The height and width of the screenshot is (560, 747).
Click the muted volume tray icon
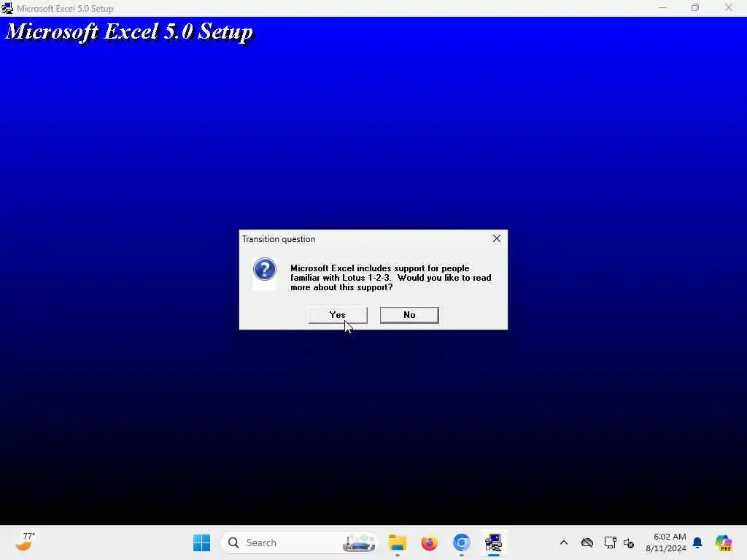pos(629,542)
